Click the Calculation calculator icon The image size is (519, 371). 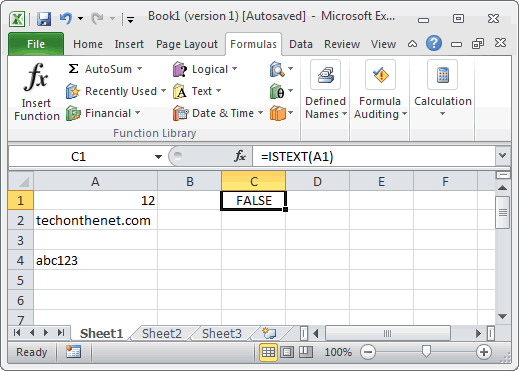(x=442, y=75)
